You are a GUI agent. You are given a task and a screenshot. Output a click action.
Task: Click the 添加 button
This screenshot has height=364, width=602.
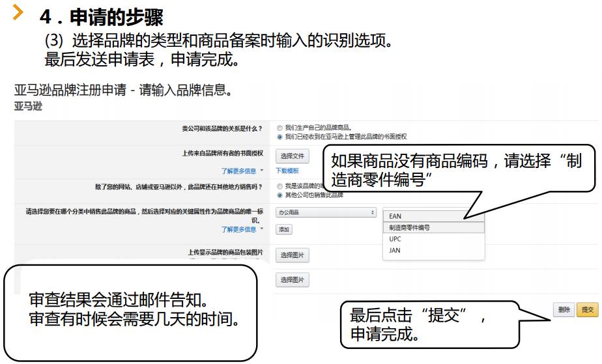coord(284,229)
